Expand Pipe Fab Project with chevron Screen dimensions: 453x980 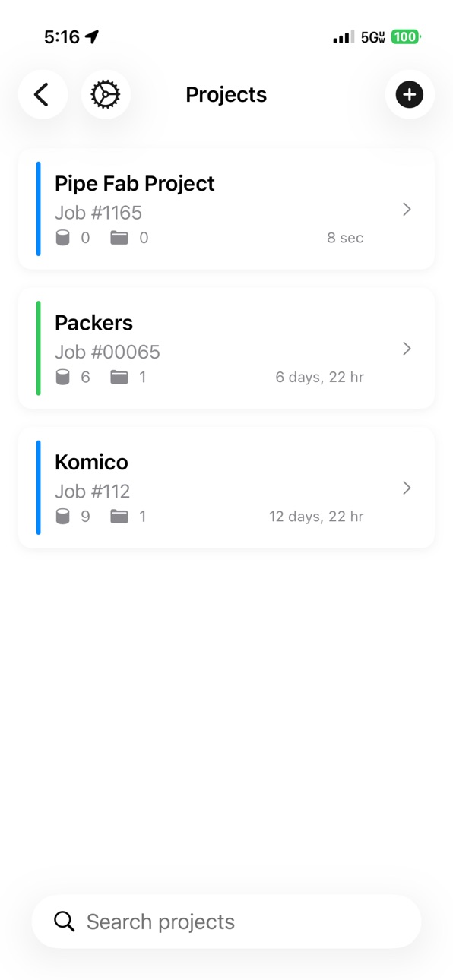pos(407,209)
